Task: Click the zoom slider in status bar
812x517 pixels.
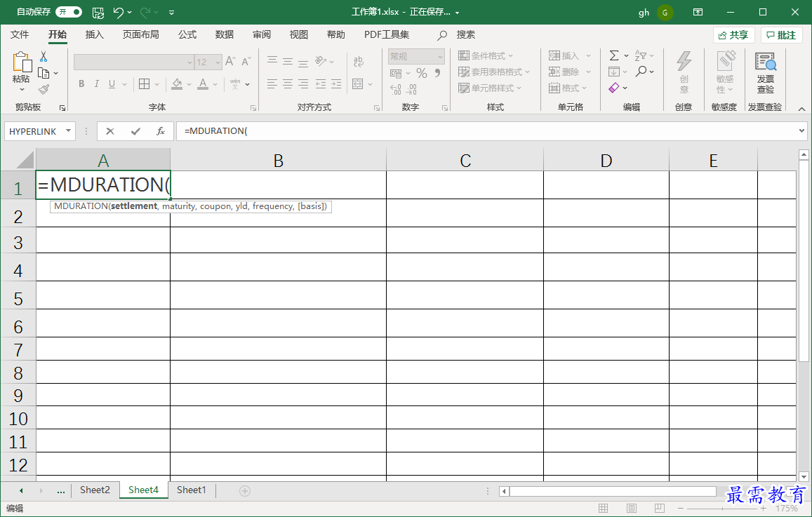Action: tap(722, 509)
